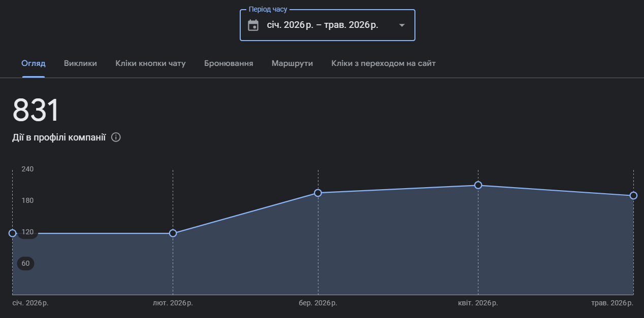644x318 pixels.
Task: Click the 60 y-axis label
Action: click(25, 263)
